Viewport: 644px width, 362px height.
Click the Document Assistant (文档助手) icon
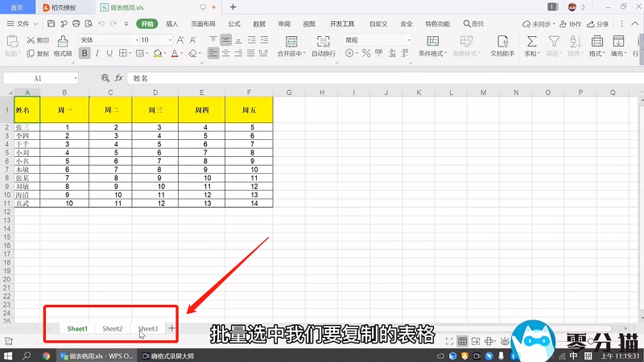point(501,40)
